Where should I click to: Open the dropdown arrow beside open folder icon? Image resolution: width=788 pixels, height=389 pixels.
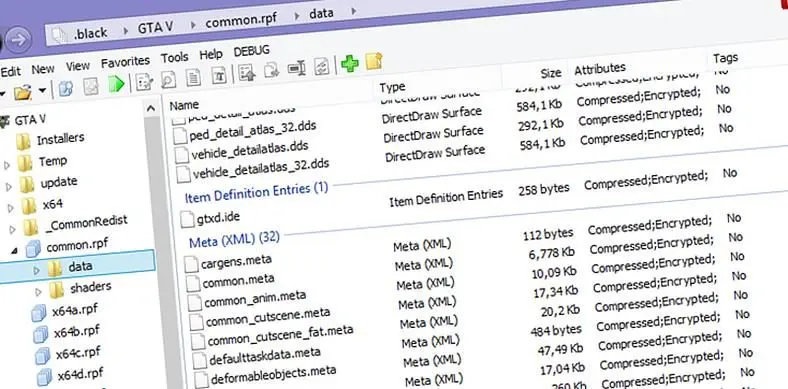pos(43,91)
